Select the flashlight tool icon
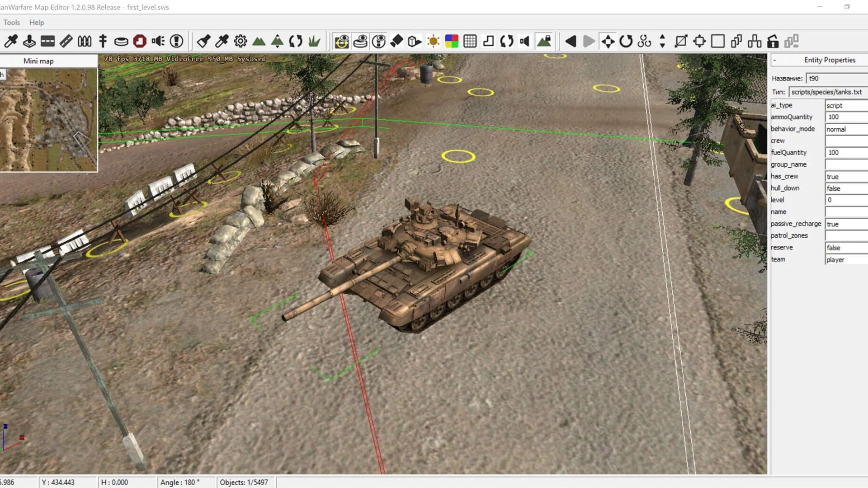Image resolution: width=868 pixels, height=488 pixels. click(x=203, y=41)
